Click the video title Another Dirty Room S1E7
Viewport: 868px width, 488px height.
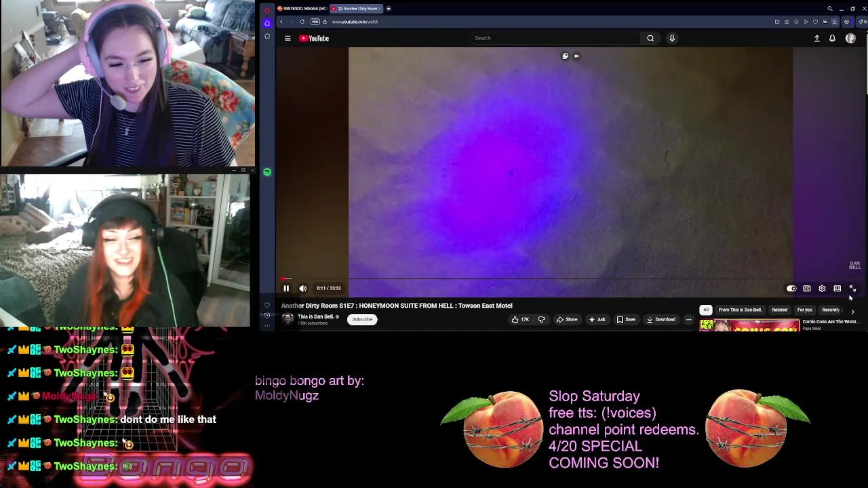click(397, 306)
